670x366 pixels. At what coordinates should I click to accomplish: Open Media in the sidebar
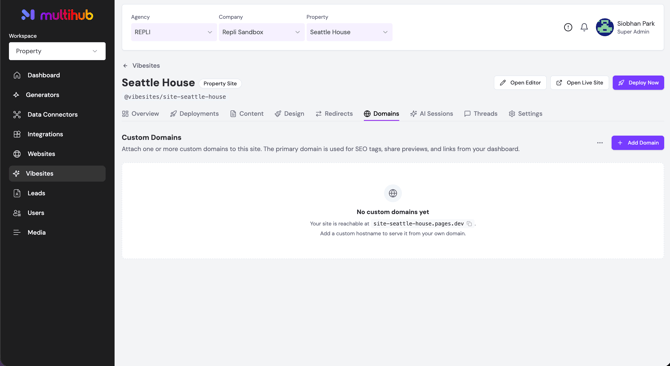point(57,232)
